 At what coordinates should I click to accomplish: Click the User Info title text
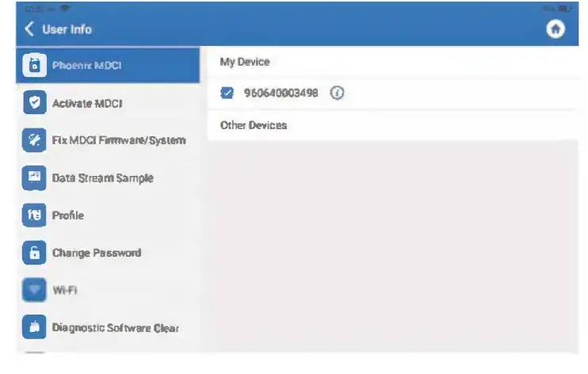pyautogui.click(x=67, y=29)
